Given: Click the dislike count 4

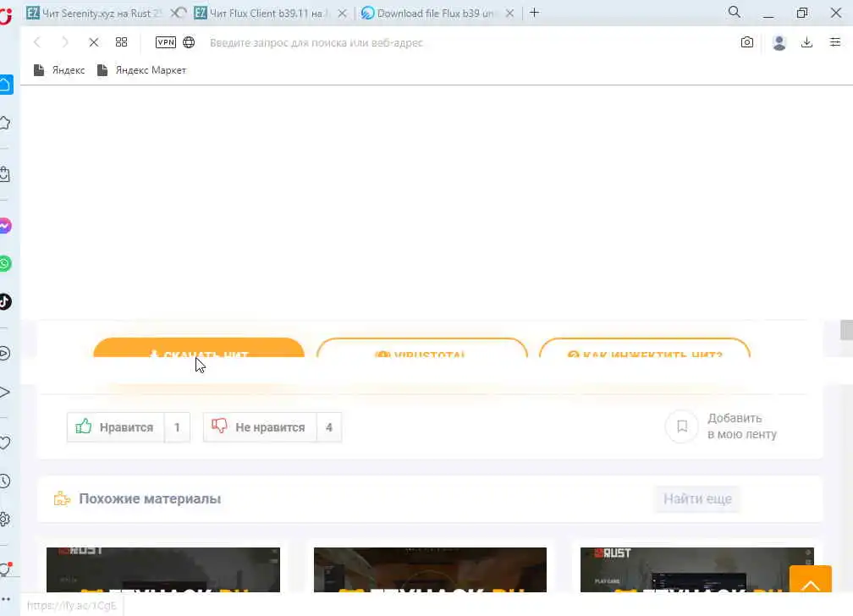Looking at the screenshot, I should 329,427.
